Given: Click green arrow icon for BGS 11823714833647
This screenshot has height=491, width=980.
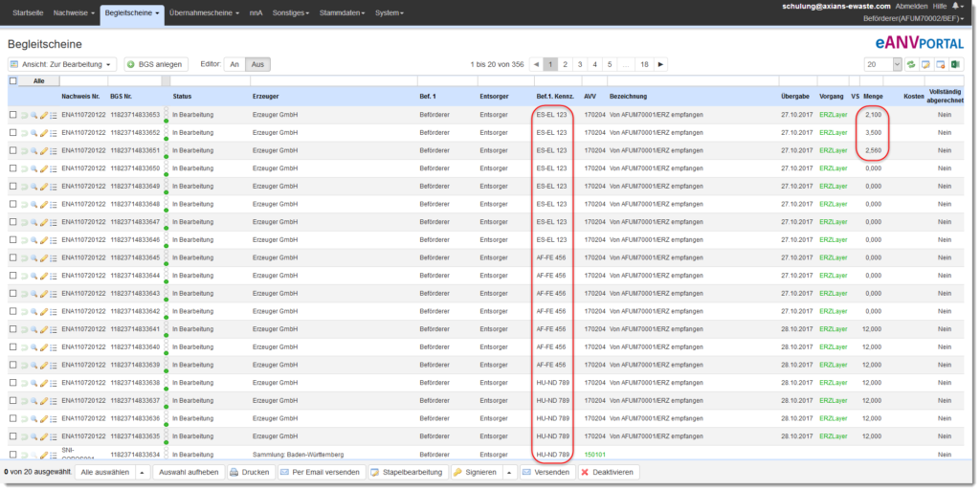Looking at the screenshot, I should [24, 222].
